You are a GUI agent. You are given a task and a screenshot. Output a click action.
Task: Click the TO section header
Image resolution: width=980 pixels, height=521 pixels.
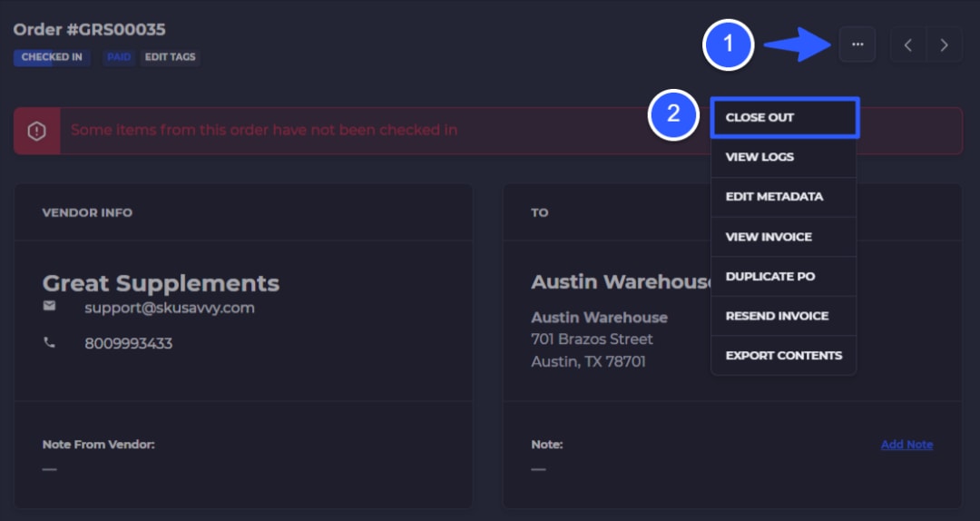(x=539, y=212)
